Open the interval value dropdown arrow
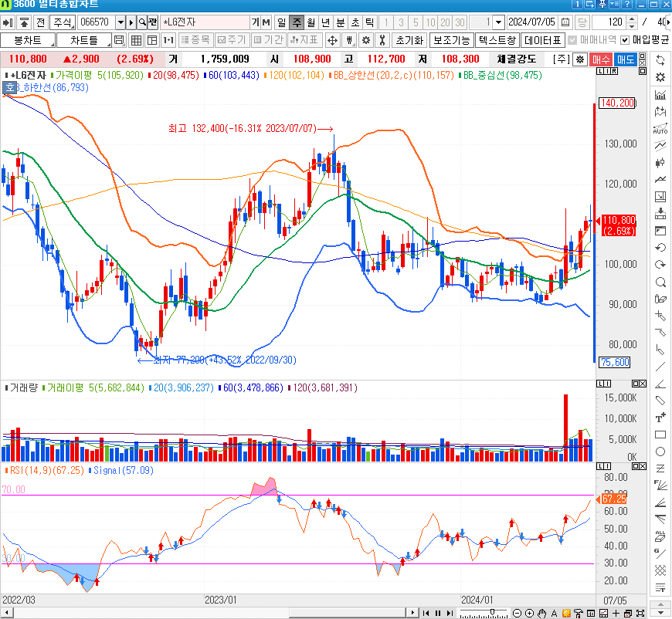The width and height of the screenshot is (672, 619). [x=498, y=22]
